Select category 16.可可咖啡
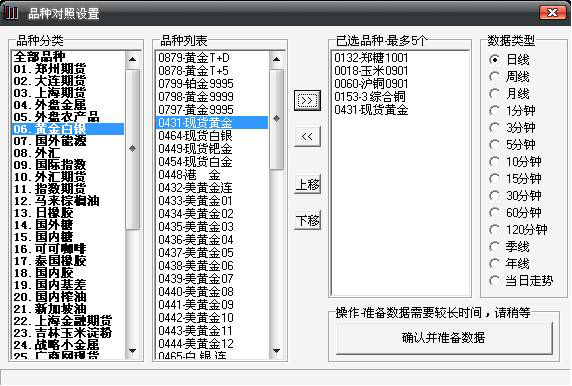Image resolution: width=572 pixels, height=386 pixels. tap(68, 249)
